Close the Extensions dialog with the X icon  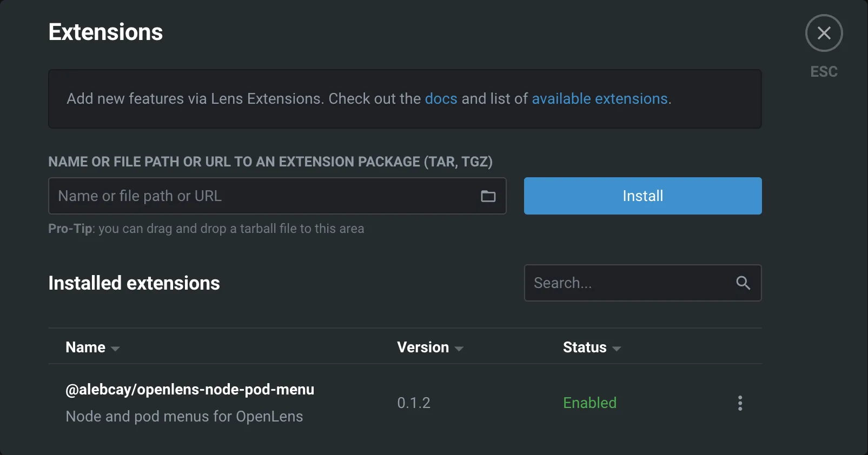tap(824, 33)
